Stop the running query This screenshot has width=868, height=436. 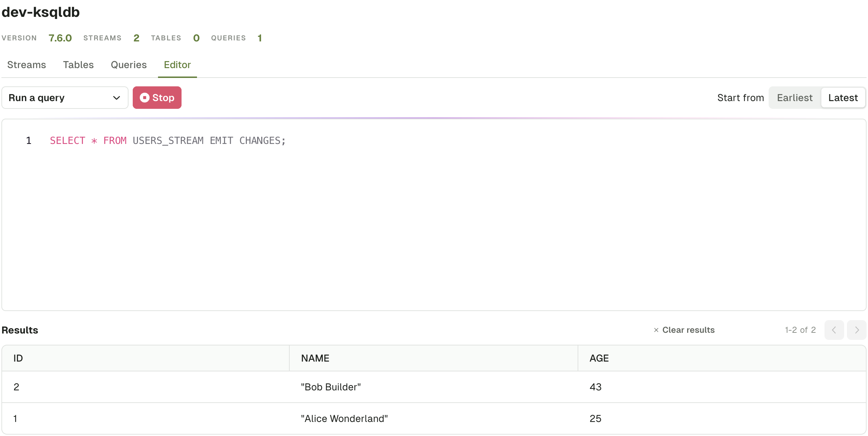(x=157, y=98)
